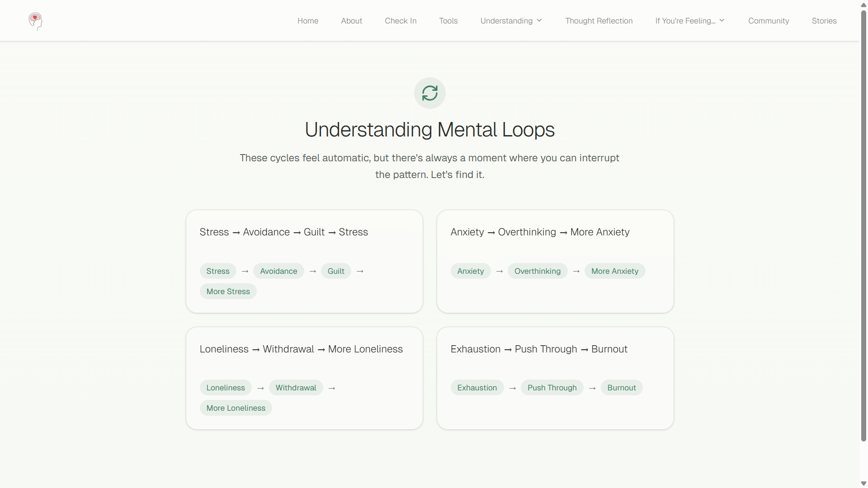Click the Anxiety pill tag
868x488 pixels.
[x=471, y=271]
